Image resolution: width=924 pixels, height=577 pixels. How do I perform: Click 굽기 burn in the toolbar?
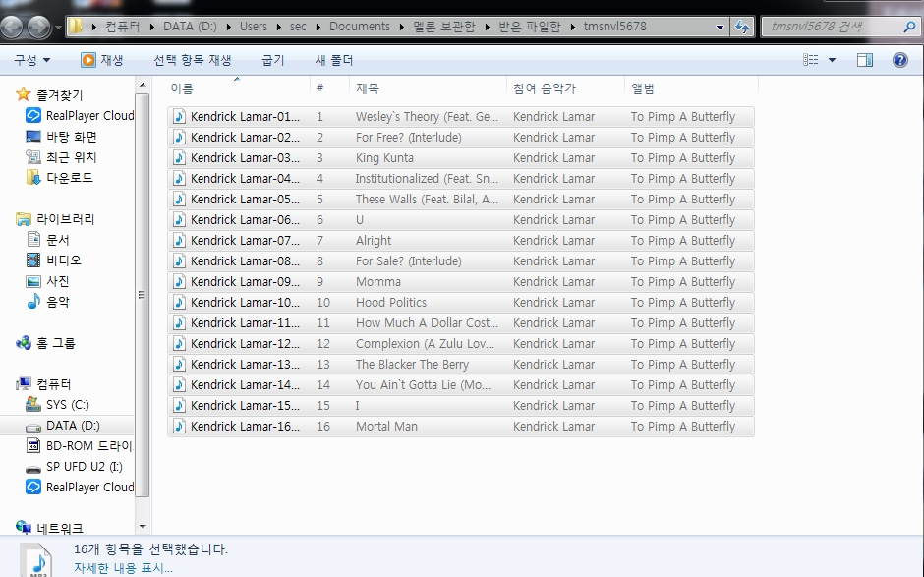(x=272, y=60)
